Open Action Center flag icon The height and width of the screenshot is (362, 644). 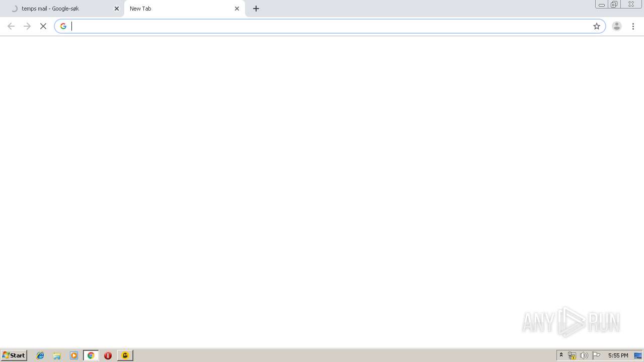pyautogui.click(x=596, y=355)
